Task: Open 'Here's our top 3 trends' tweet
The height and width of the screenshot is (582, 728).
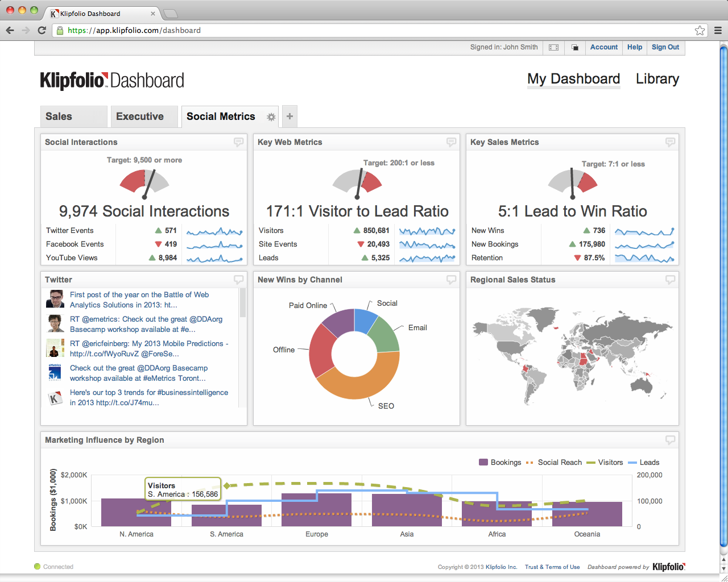Action: point(149,397)
